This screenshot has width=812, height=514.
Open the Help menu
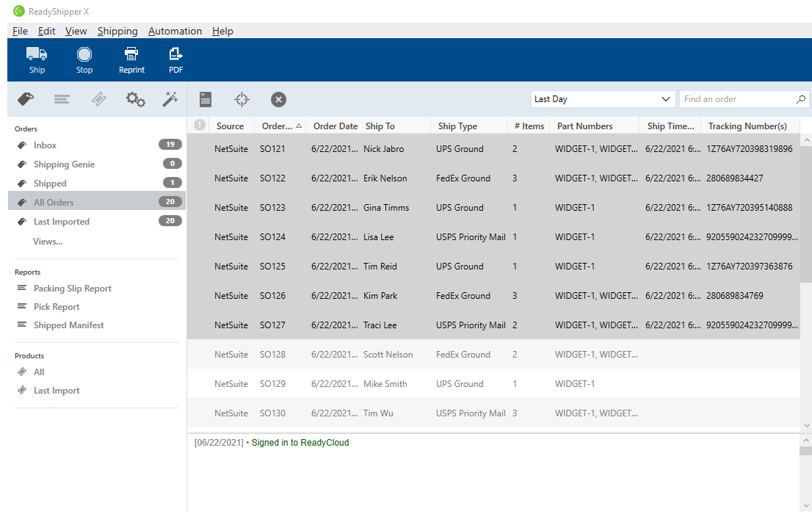222,31
